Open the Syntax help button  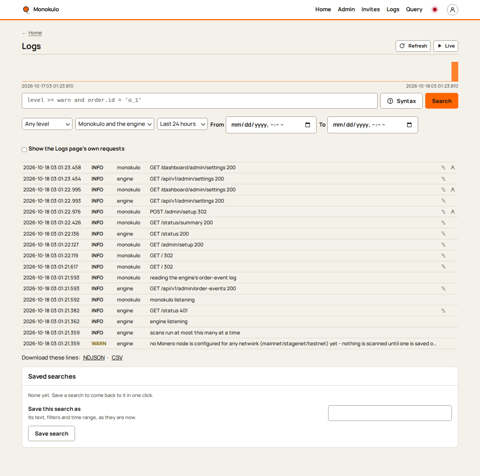401,101
